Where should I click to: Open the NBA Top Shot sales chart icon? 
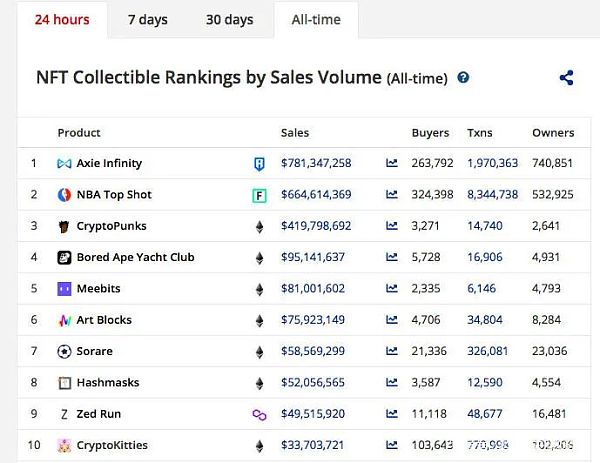point(391,195)
